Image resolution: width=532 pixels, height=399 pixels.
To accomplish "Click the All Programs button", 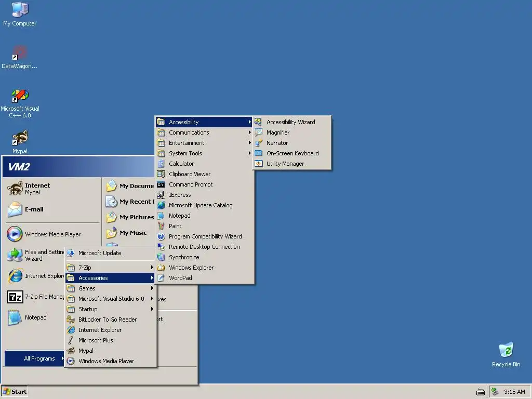I will 34,358.
